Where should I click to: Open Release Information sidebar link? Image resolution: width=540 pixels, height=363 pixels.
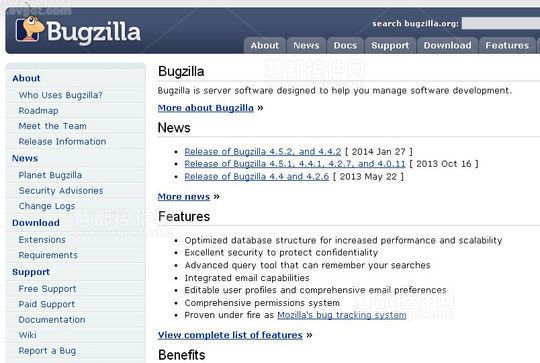point(62,142)
